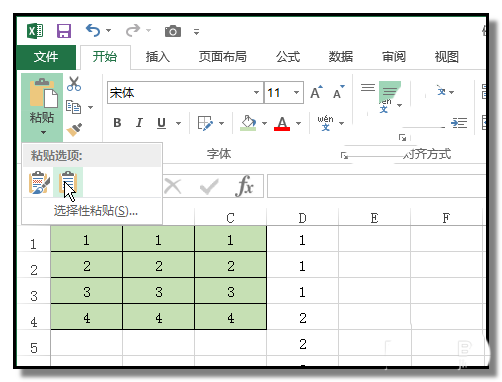The width and height of the screenshot is (502, 382).
Task: Select green cell in row 4, column C
Action: pos(230,318)
